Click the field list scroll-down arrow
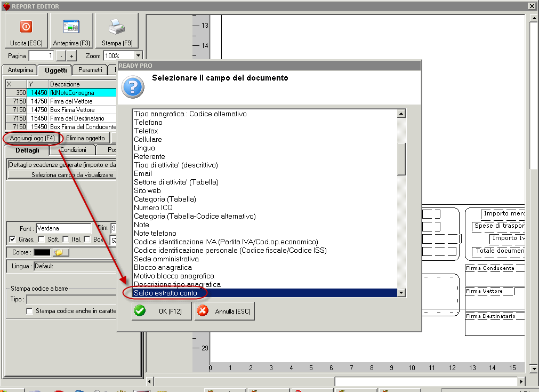Screen dimensions: 539x392 tap(401, 293)
